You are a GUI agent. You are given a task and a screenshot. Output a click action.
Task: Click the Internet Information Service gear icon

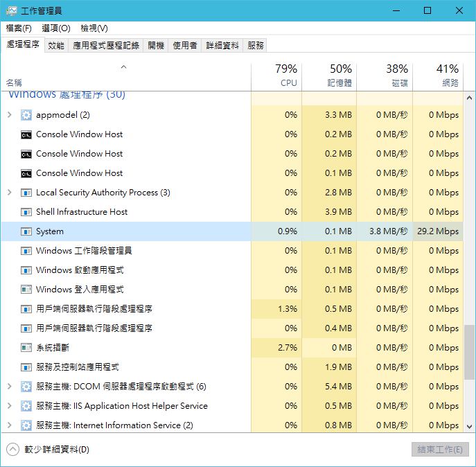[x=26, y=425]
